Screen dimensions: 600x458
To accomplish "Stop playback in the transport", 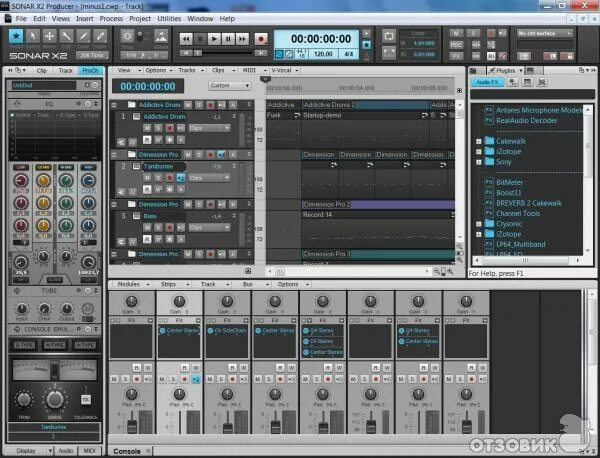I will (x=200, y=39).
